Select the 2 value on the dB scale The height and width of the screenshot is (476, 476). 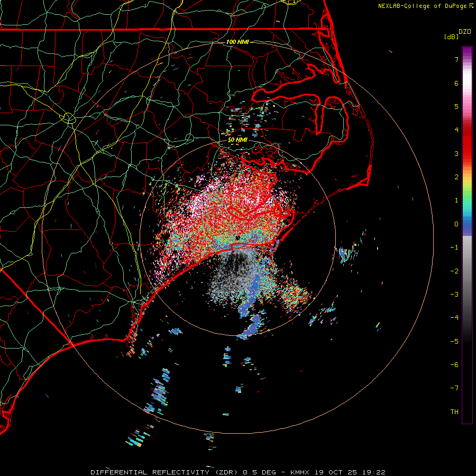click(x=456, y=177)
